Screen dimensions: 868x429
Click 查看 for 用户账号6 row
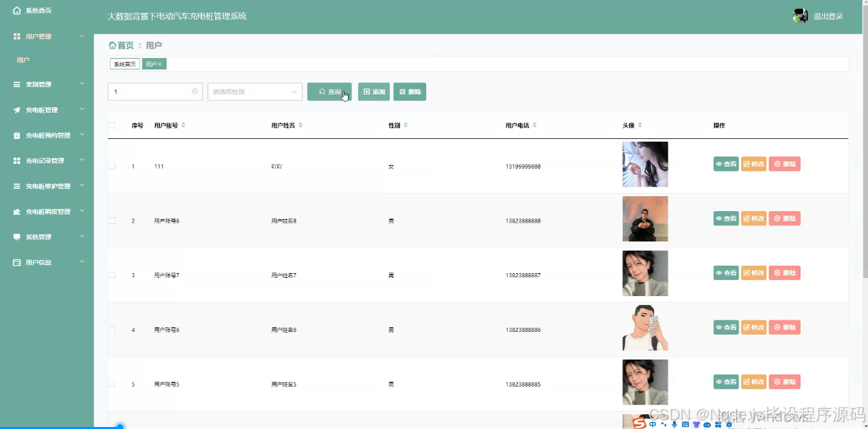point(726,327)
